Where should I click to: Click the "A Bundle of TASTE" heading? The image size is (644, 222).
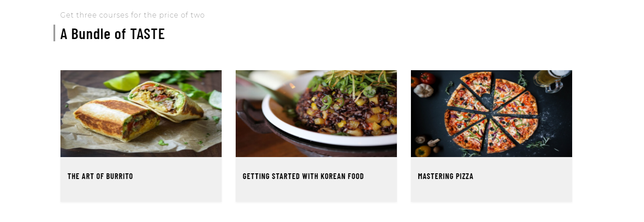coord(113,34)
